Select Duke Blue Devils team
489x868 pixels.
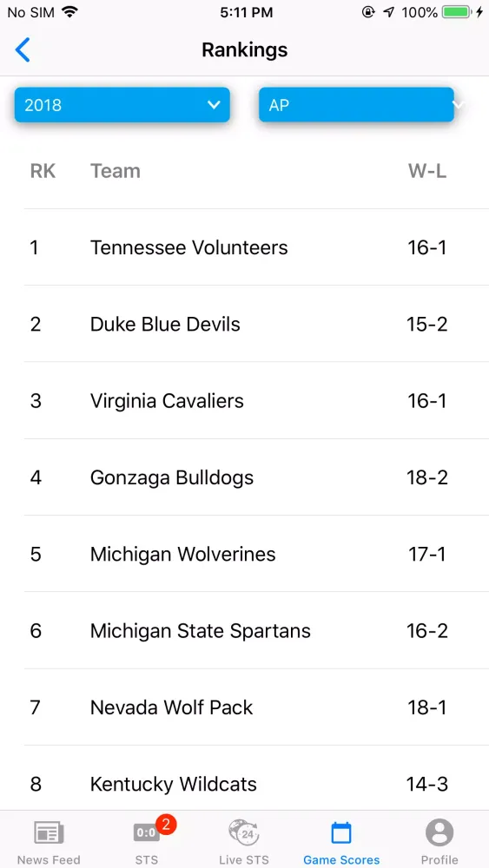click(x=165, y=324)
